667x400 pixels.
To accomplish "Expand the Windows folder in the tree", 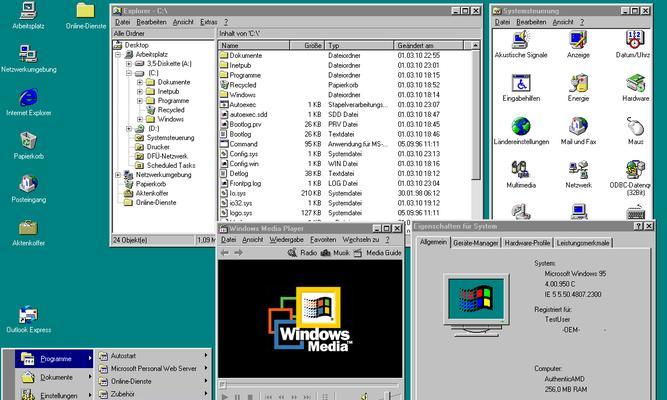I will pyautogui.click(x=140, y=120).
